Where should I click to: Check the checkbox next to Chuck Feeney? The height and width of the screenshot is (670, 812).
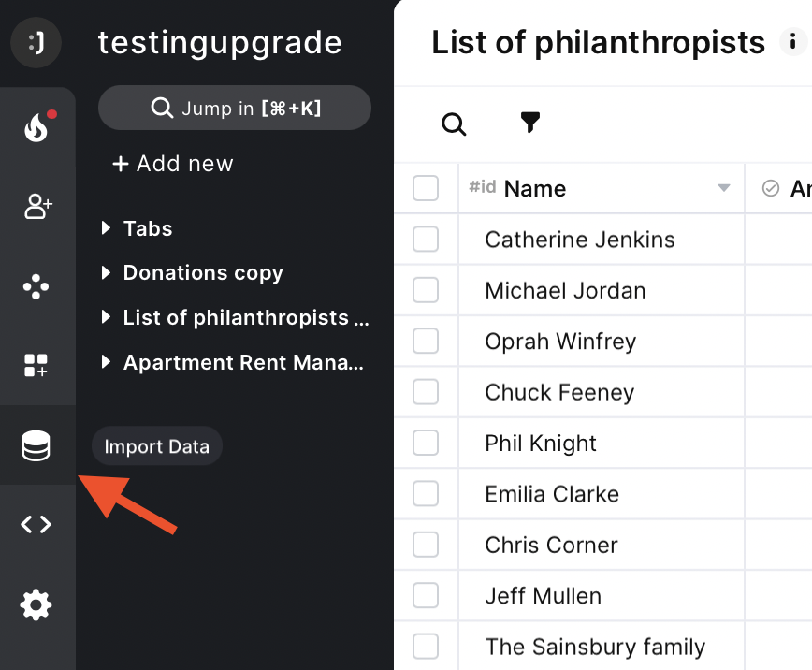tap(426, 392)
